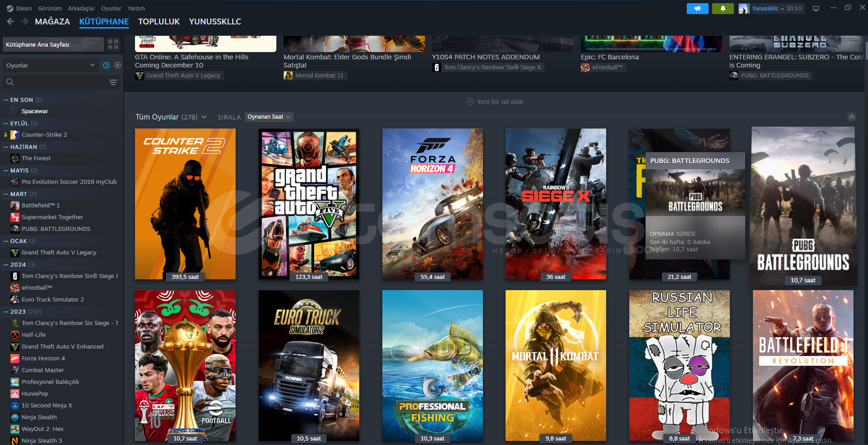This screenshot has height=445, width=868.
Task: Open the Görünüm menu
Action: click(x=49, y=8)
